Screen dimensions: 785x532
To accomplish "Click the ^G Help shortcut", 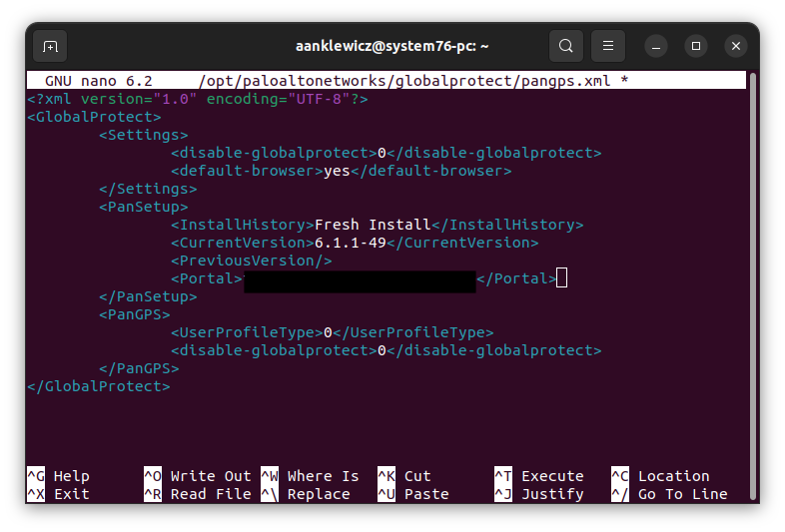I will coord(59,476).
